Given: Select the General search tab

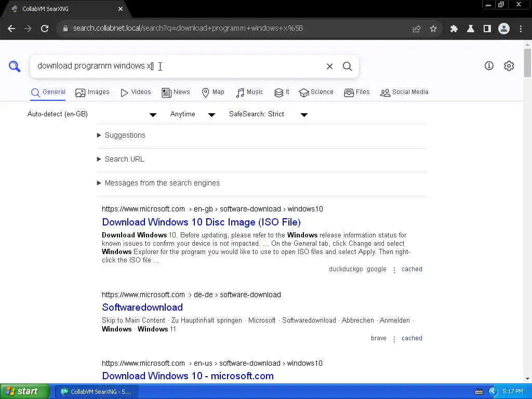Looking at the screenshot, I should coord(48,92).
